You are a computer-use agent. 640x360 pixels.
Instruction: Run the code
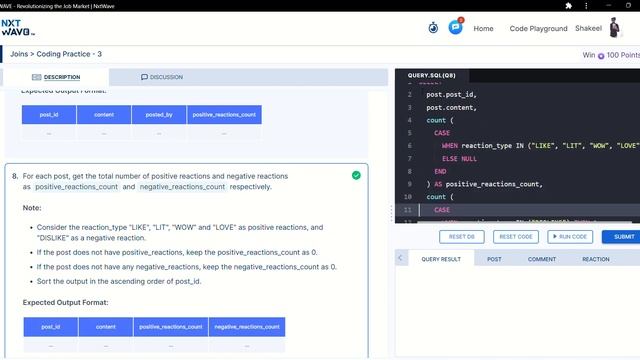pos(570,237)
